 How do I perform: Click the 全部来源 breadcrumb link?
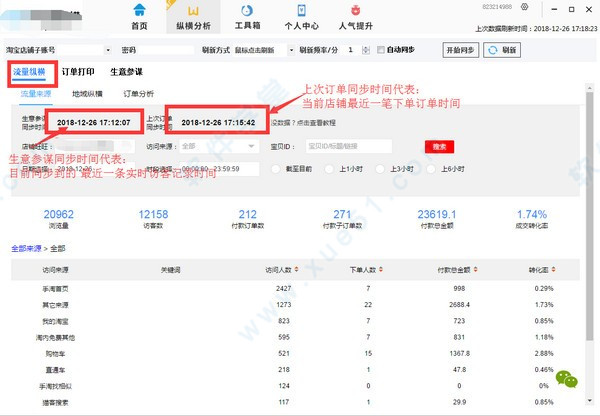26,248
